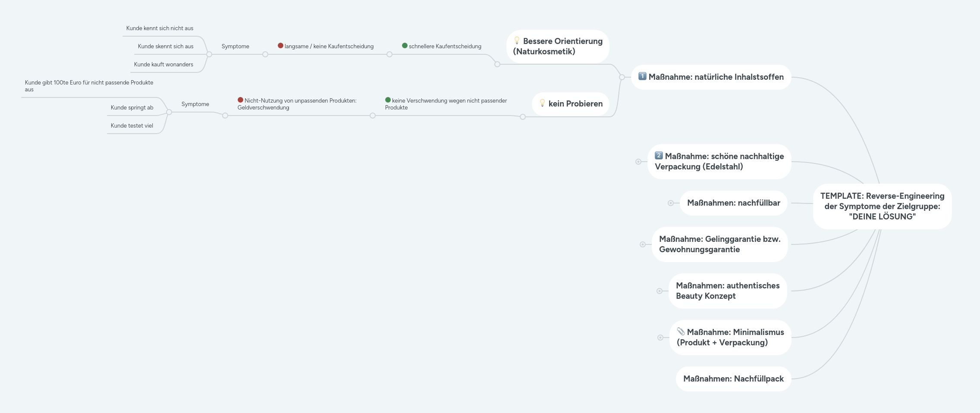Click the paperclip icon on Maßnahme: Minimalismus

click(682, 332)
